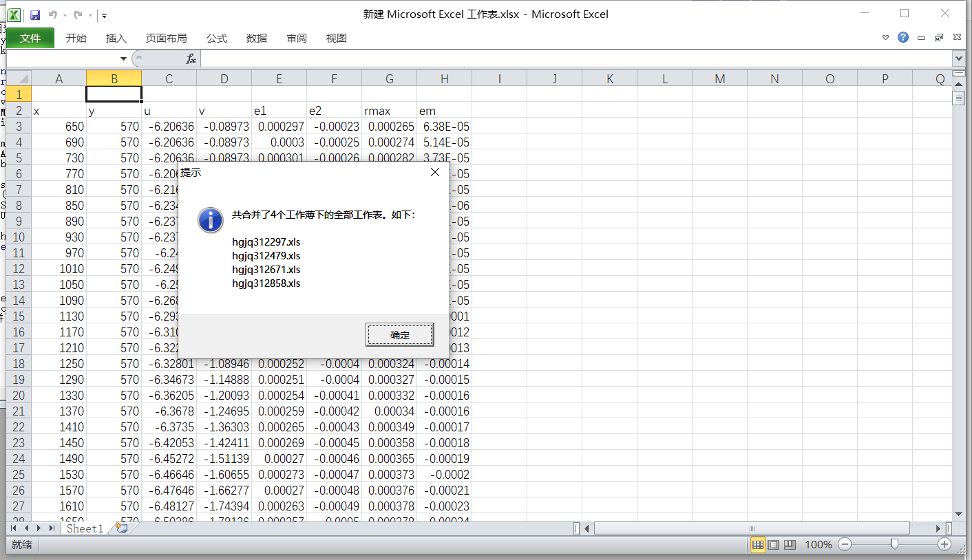This screenshot has height=560, width=972.
Task: Switch to the 审阅 ribbon tab
Action: 297,39
